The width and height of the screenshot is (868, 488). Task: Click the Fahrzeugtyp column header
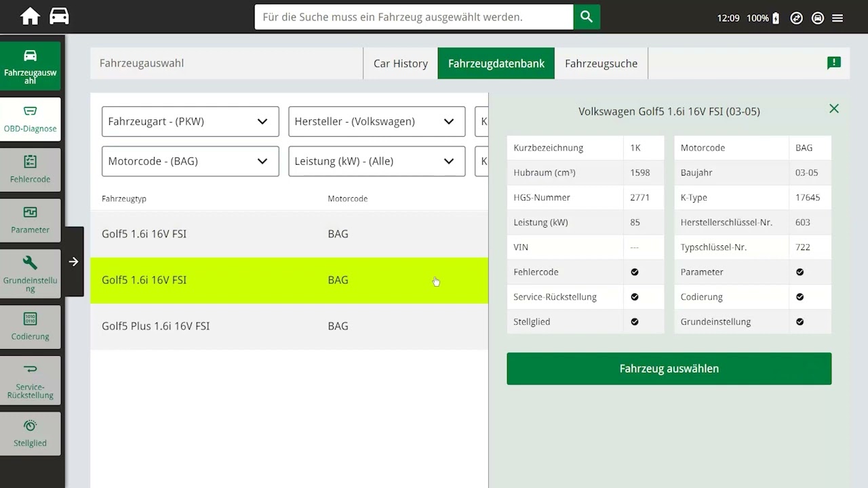[x=124, y=199]
